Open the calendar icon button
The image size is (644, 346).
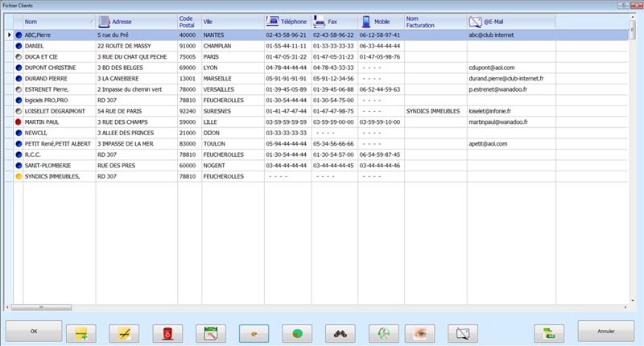tap(211, 332)
